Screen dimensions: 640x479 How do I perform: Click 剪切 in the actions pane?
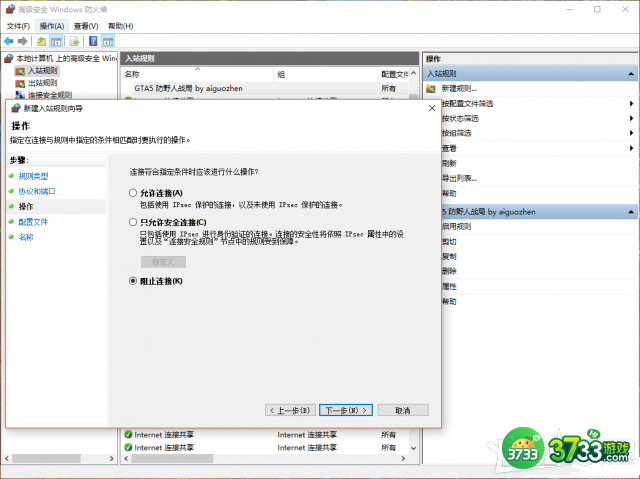tap(449, 242)
